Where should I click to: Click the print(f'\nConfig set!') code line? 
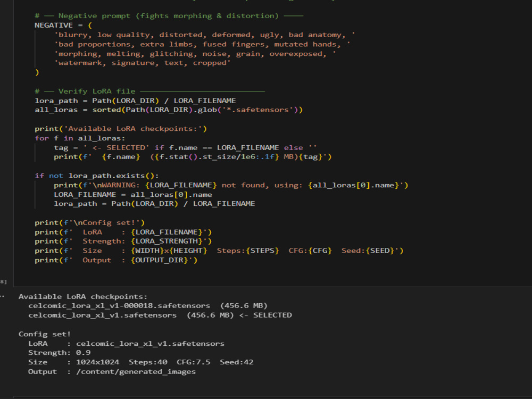pyautogui.click(x=89, y=223)
